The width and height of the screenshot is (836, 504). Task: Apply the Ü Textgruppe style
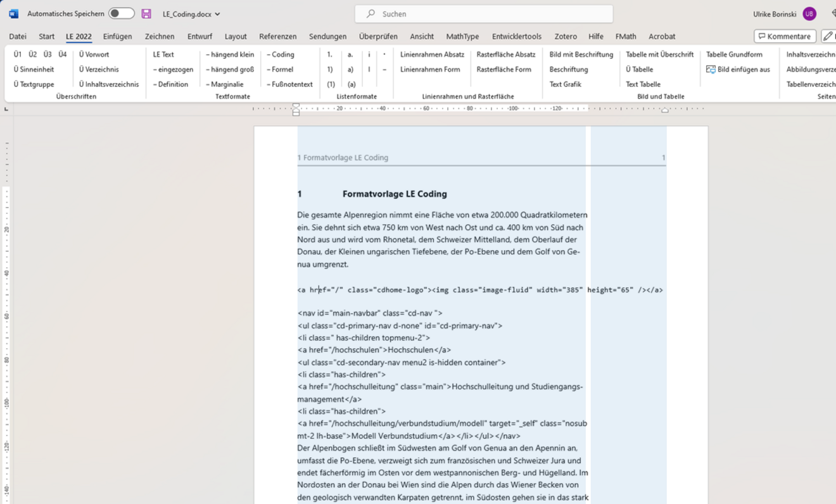[34, 84]
